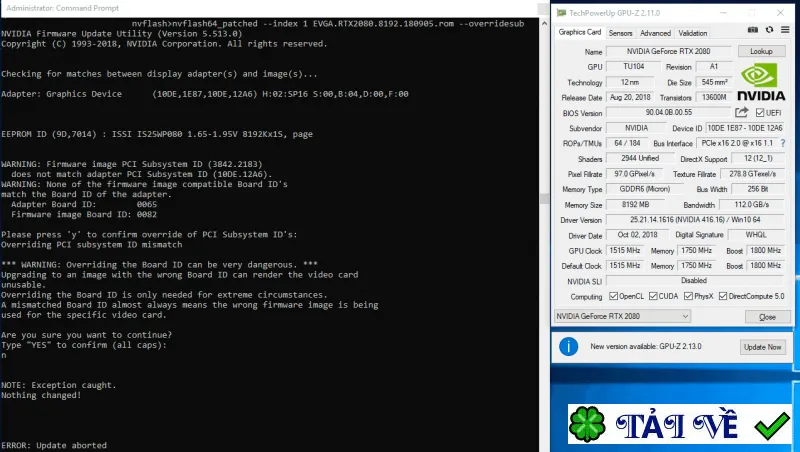Click the DirectX Support value 12 (12_1)
Image resolution: width=800 pixels, height=452 pixels.
coord(758,158)
